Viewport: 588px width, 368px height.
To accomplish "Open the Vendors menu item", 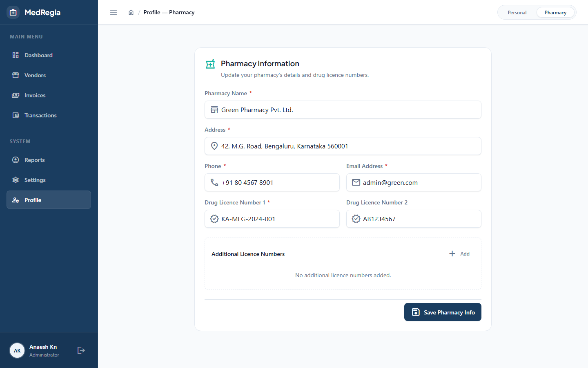I will pyautogui.click(x=49, y=75).
